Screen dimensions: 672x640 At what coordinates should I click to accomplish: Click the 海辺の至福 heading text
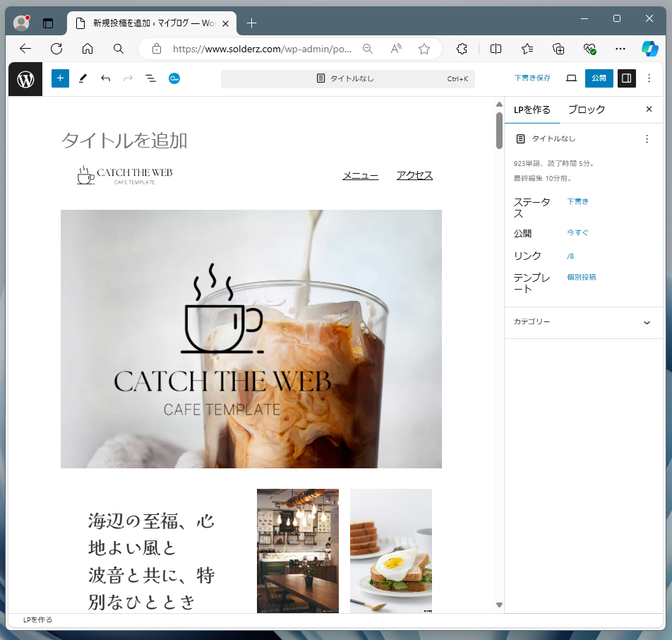click(151, 561)
